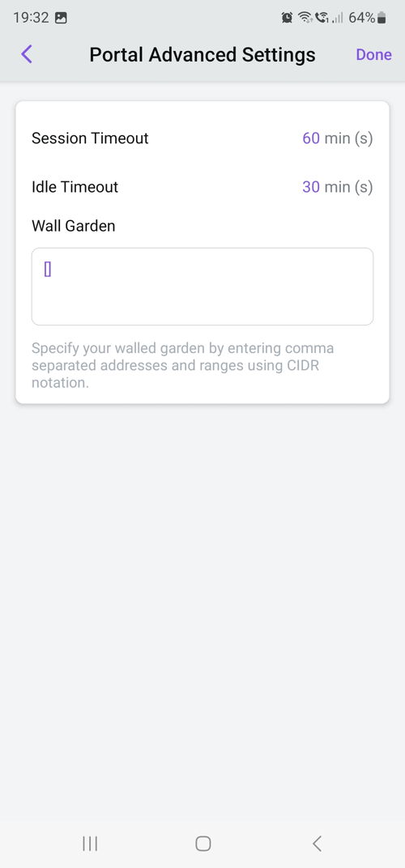The width and height of the screenshot is (405, 868).
Task: Focus the Wall Garden text box
Action: click(202, 286)
